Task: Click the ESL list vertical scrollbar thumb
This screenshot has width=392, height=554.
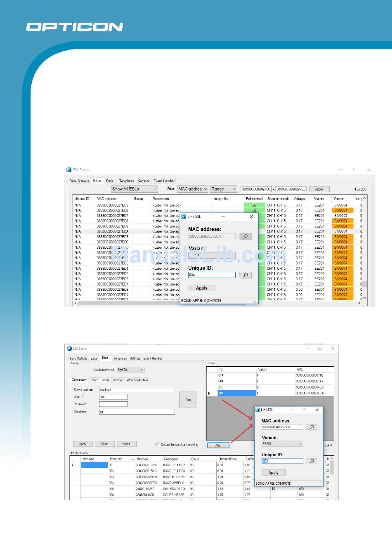Action: point(364,284)
